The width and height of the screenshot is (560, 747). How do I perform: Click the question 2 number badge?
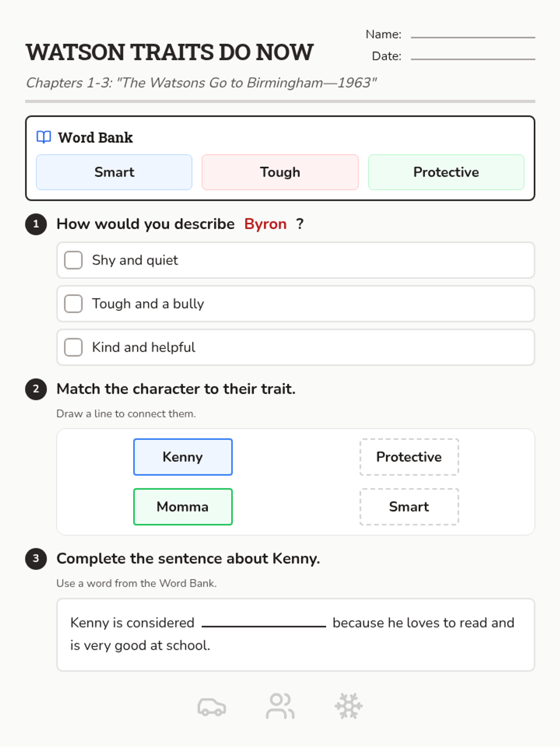coord(36,389)
